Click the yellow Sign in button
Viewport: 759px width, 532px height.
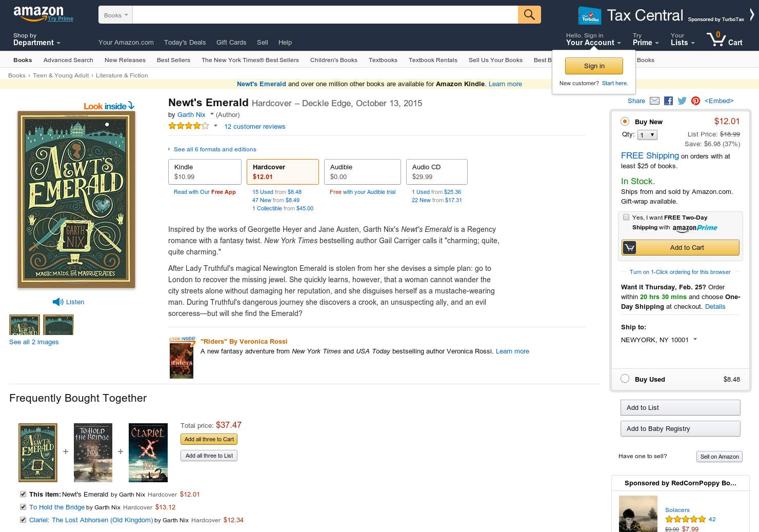594,66
